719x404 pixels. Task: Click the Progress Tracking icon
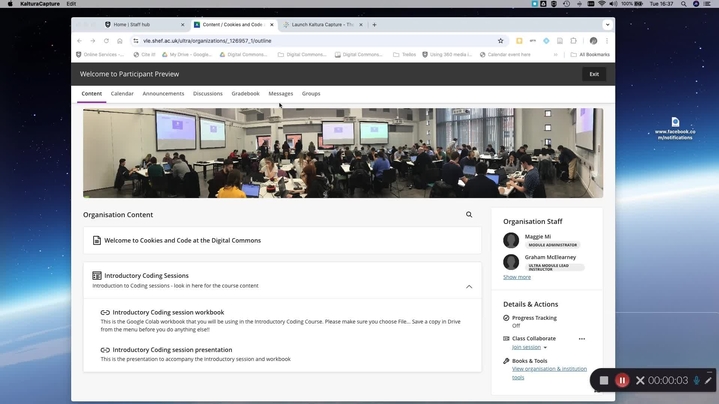(506, 318)
